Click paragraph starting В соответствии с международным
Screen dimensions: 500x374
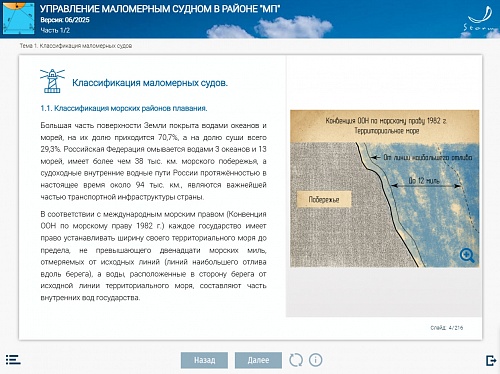[153, 256]
